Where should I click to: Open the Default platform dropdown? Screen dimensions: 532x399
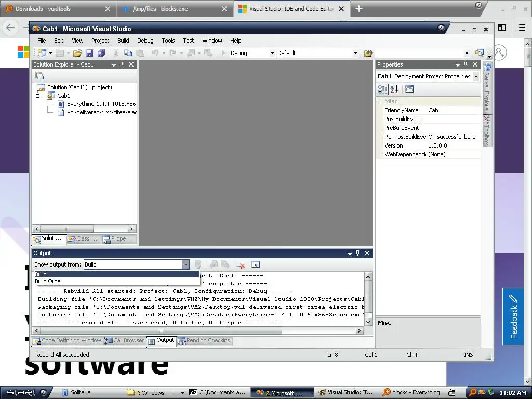tap(355, 53)
